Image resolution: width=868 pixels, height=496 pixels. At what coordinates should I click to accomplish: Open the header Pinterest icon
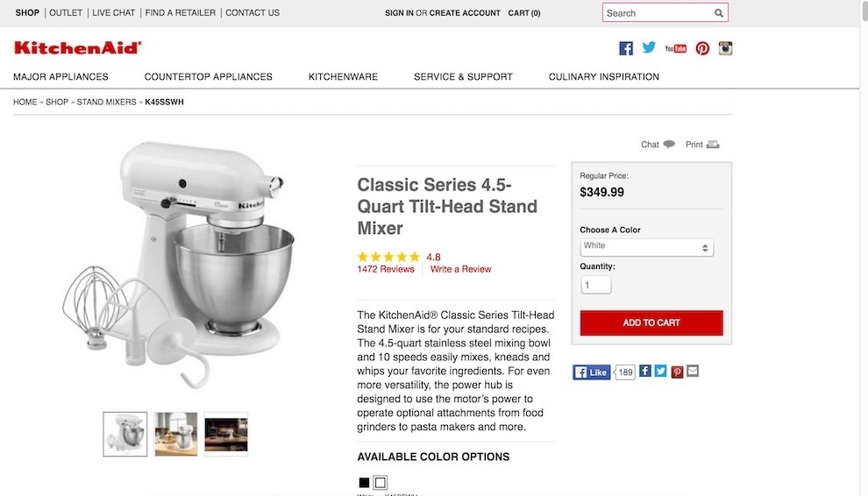[702, 48]
